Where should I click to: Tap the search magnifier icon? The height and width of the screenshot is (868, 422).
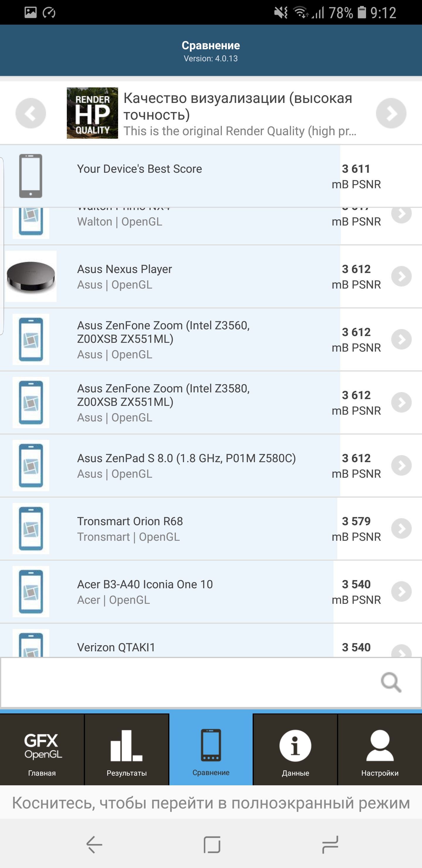pyautogui.click(x=391, y=682)
